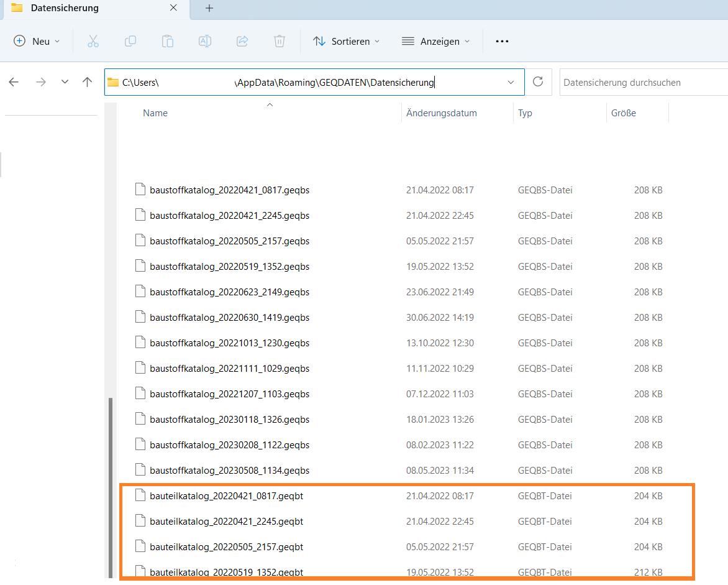
Task: Open the Neu dropdown button
Action: tap(37, 42)
